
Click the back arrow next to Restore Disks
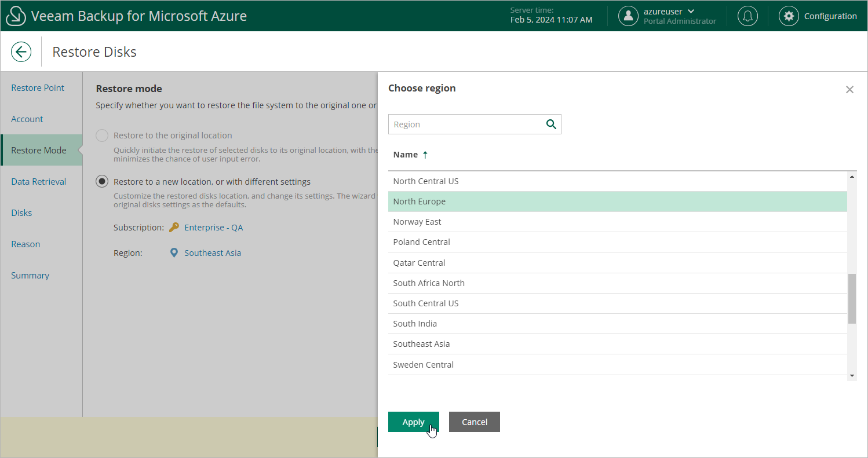click(21, 52)
